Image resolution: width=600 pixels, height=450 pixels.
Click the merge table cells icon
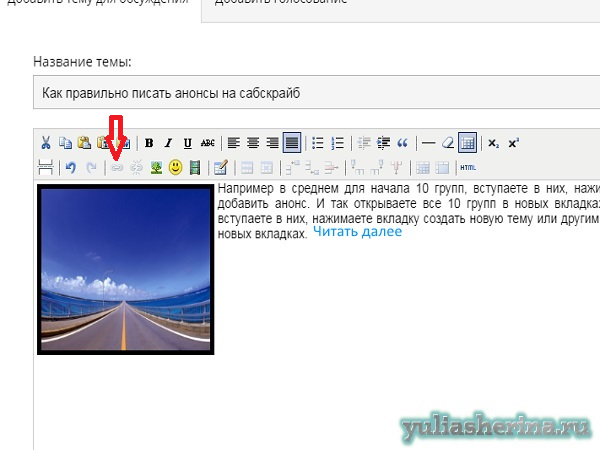coord(442,168)
